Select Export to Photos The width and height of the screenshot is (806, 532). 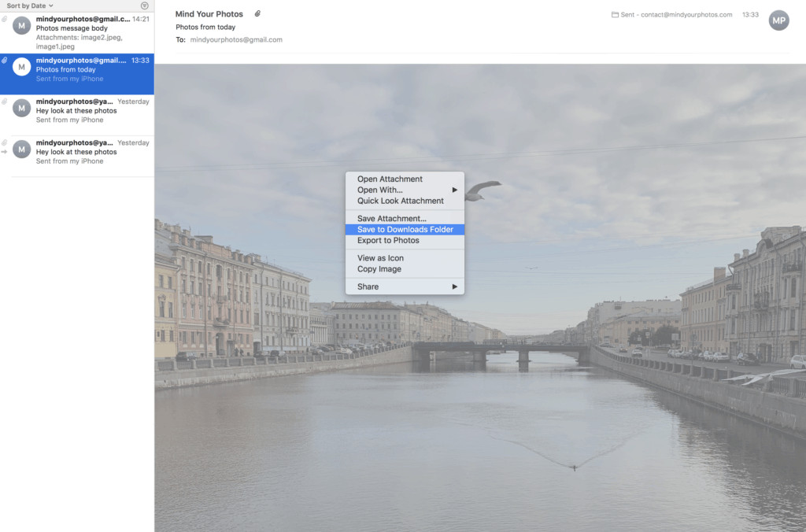coord(405,241)
